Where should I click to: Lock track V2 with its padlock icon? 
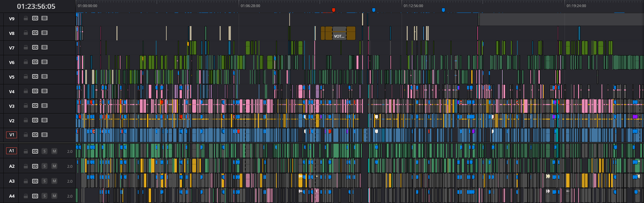(x=25, y=120)
